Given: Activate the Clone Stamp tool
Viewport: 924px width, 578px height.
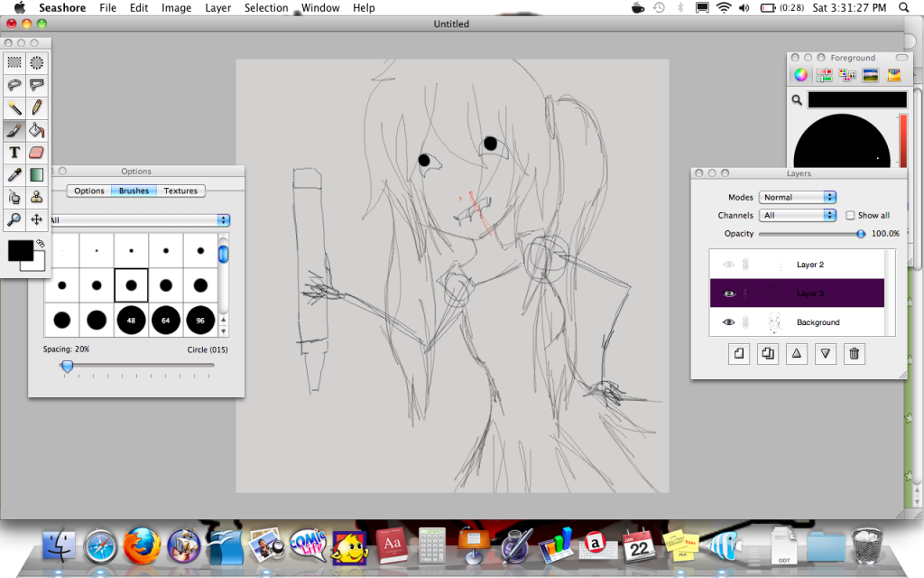Looking at the screenshot, I should (x=37, y=198).
